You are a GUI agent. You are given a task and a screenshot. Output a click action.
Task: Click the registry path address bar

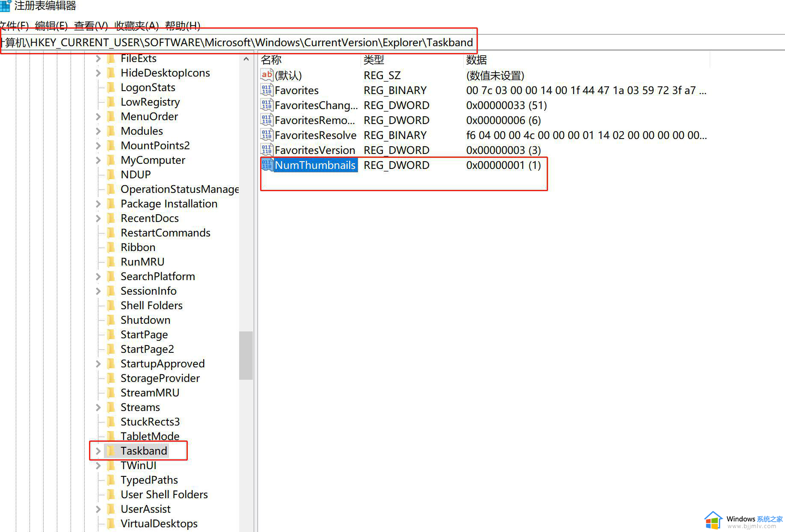[x=392, y=42]
